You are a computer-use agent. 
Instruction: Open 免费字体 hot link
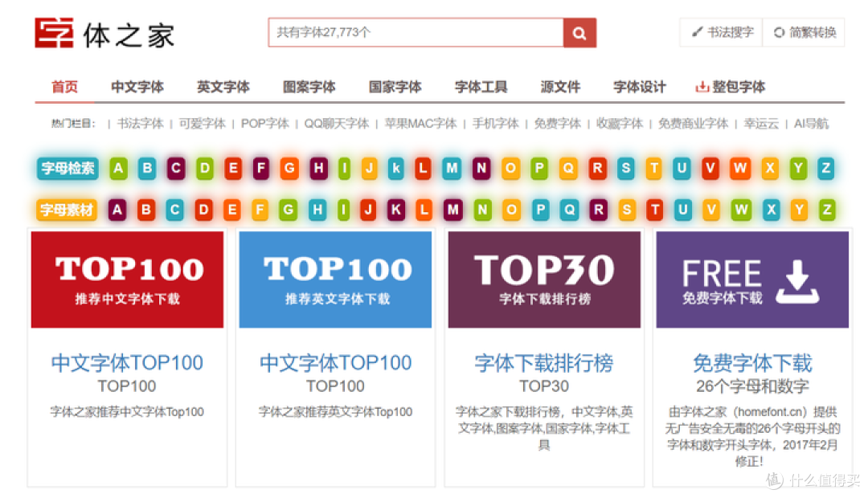[x=558, y=124]
